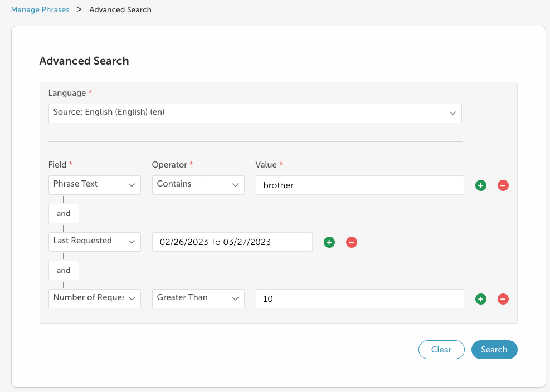Click the 'Language' field label
This screenshot has width=550, height=392.
[x=67, y=93]
